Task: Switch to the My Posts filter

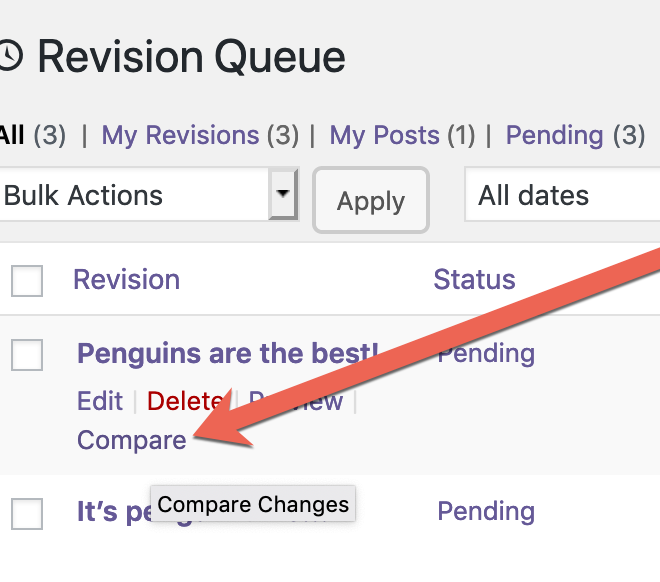Action: (402, 136)
